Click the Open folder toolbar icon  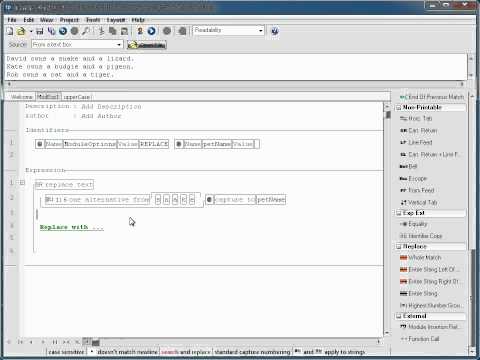click(x=21, y=31)
